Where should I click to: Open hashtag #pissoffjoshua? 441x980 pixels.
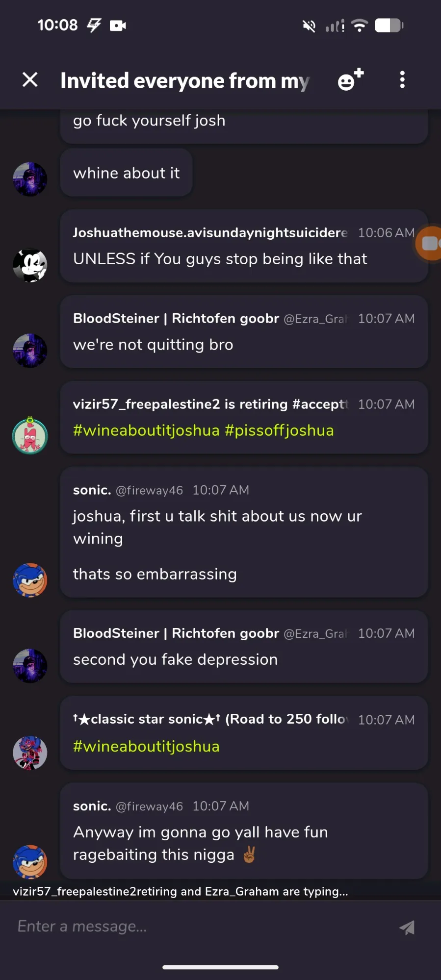pos(279,430)
